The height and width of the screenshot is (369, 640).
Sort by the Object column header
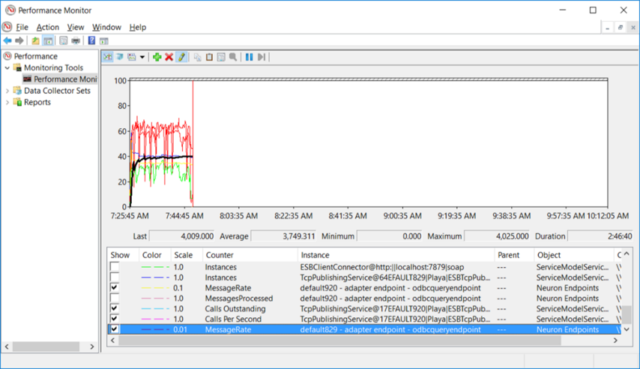[574, 255]
